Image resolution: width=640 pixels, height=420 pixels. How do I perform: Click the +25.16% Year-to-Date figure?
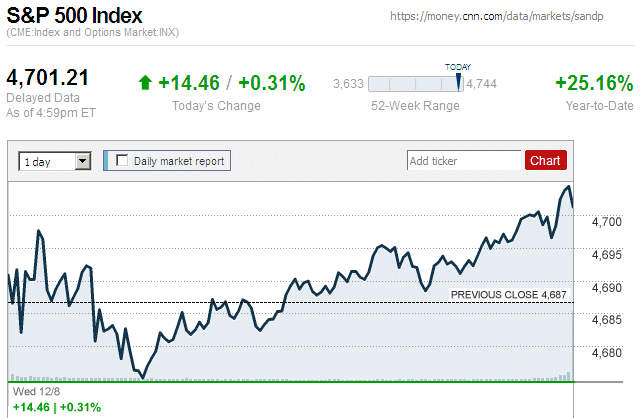(593, 83)
